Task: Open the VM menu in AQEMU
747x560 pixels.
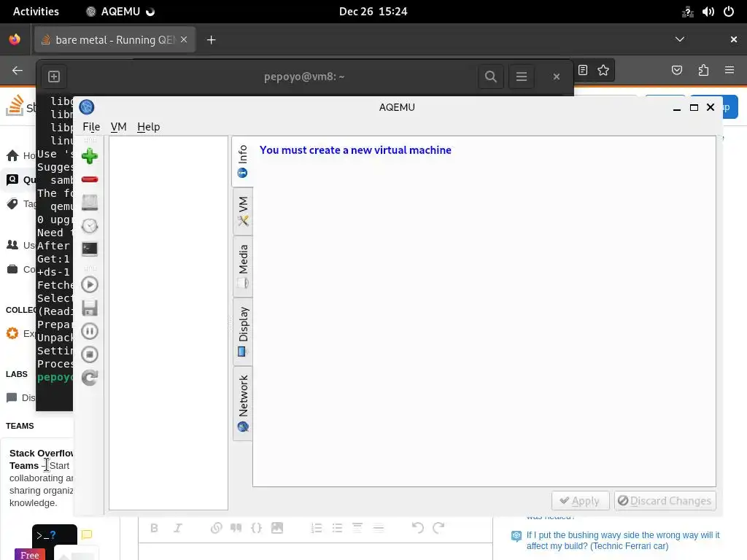Action: 119,127
